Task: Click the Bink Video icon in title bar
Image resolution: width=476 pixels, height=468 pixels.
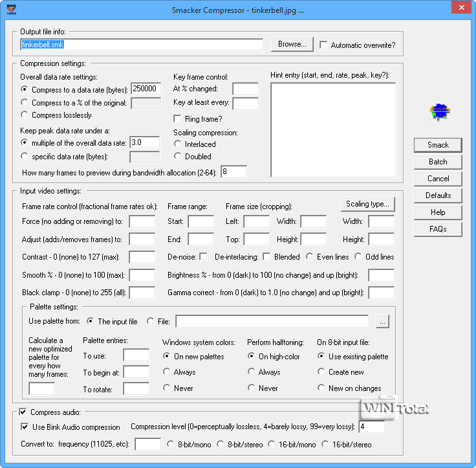Action: click(11, 10)
